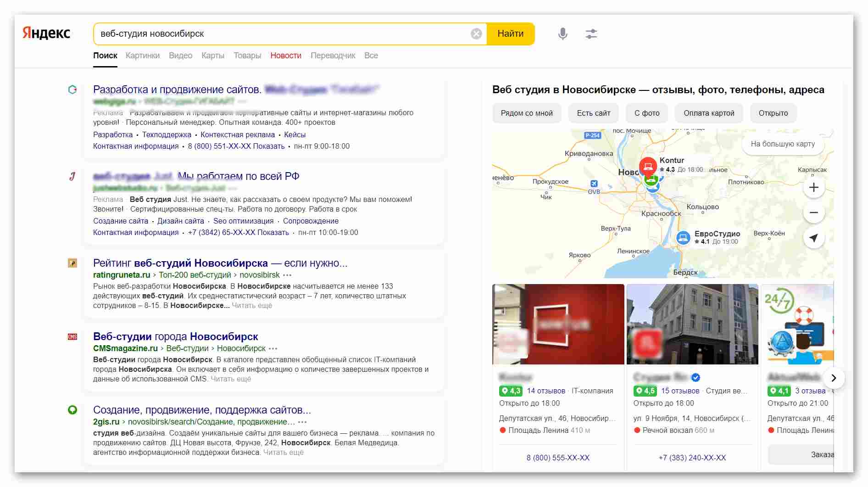
Task: Click the 4,5 rating badge
Action: coord(645,391)
